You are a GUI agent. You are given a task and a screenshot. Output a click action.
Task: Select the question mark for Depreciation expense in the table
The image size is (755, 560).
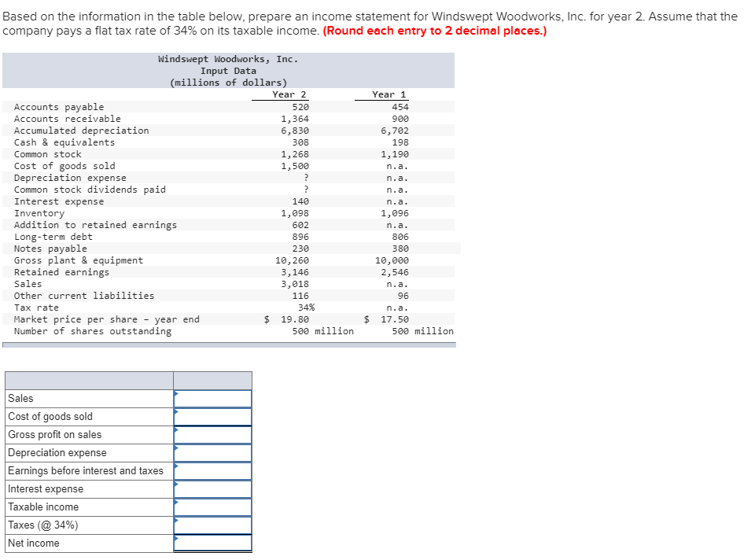[305, 178]
